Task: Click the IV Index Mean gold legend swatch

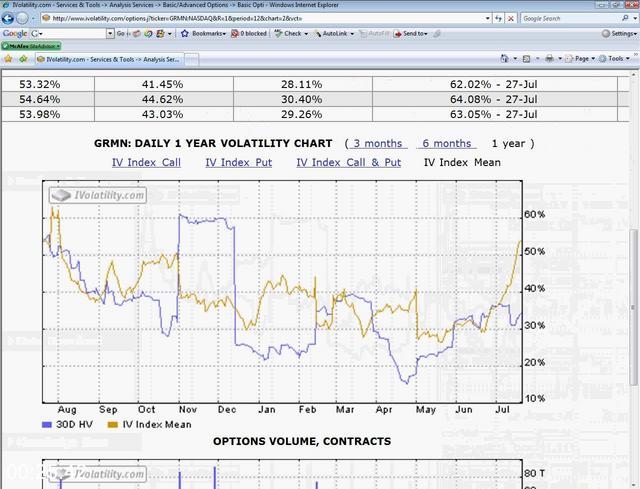Action: tap(113, 425)
